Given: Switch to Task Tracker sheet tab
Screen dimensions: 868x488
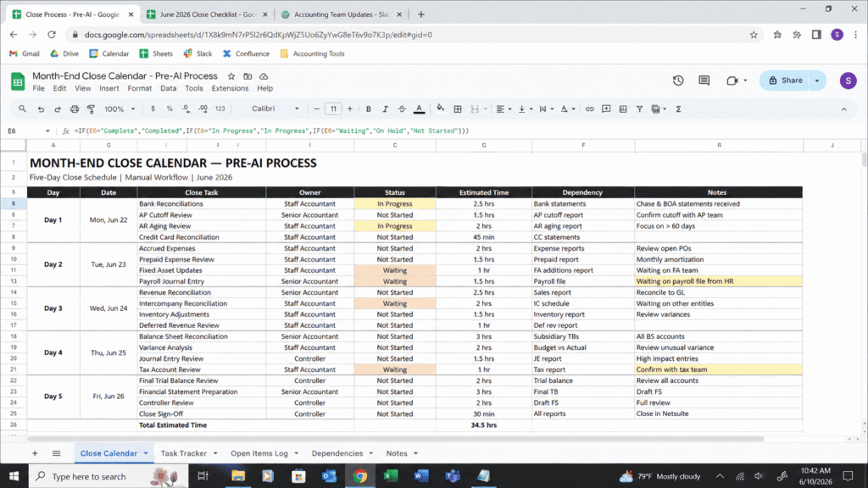Looking at the screenshot, I should click(183, 453).
